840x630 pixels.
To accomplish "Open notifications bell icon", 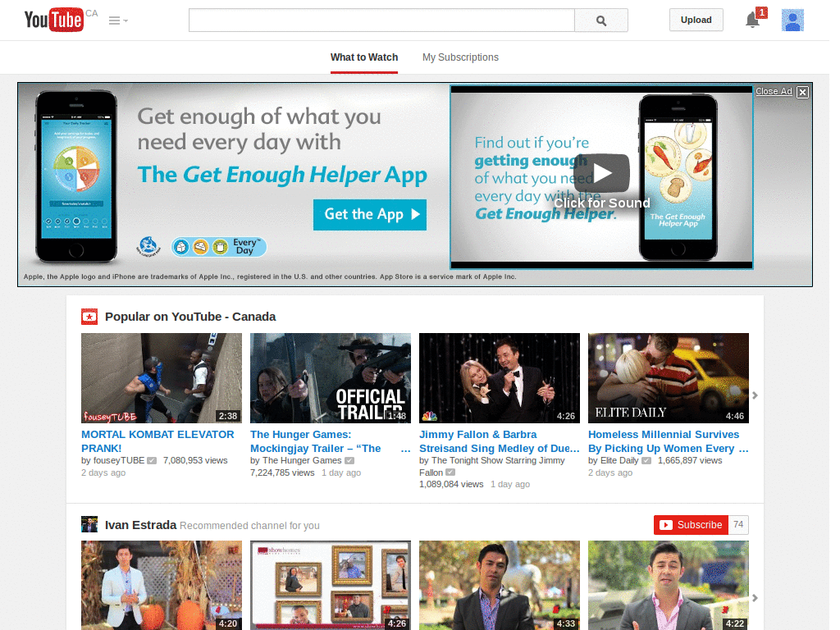I will [753, 21].
